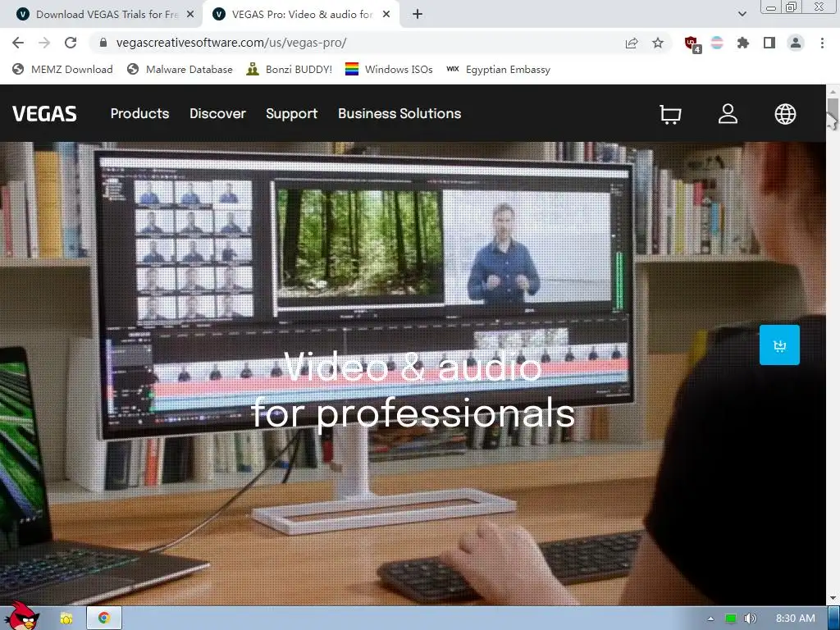Click the 8:30 AM clock
This screenshot has width=840, height=630.
pos(795,619)
